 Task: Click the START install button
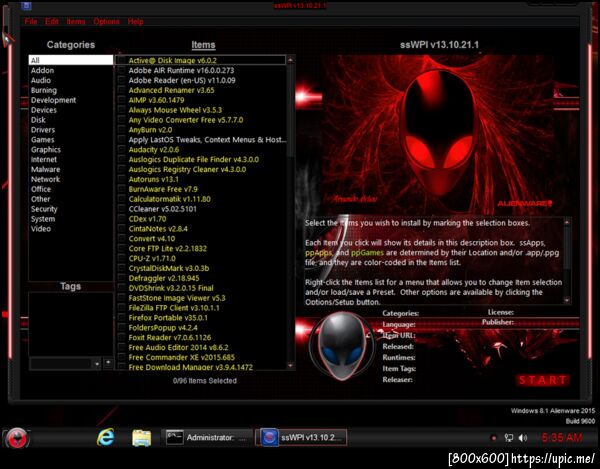click(543, 380)
